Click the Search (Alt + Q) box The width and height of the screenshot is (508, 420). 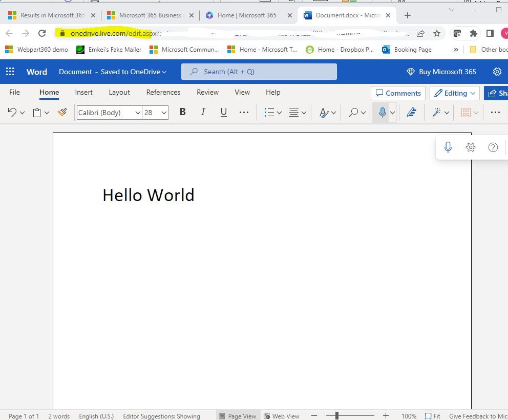[259, 72]
